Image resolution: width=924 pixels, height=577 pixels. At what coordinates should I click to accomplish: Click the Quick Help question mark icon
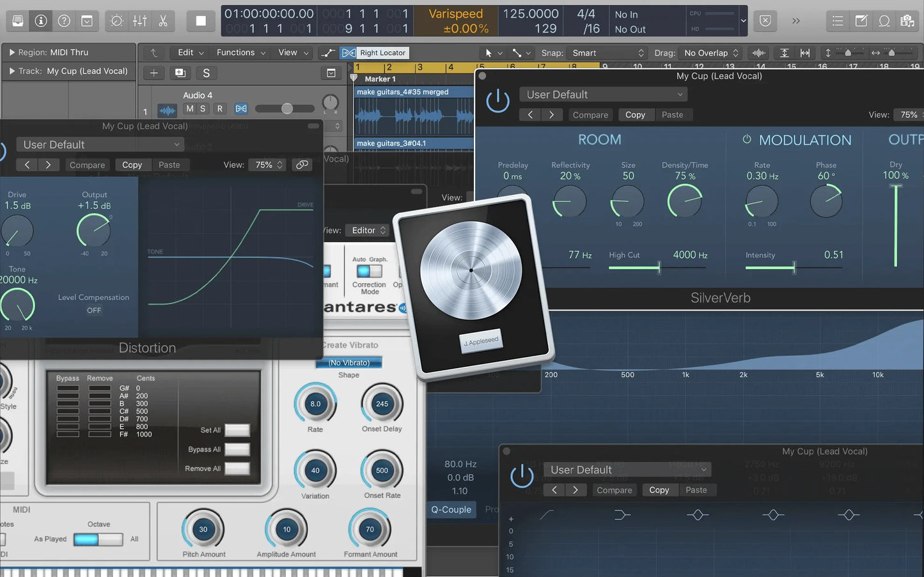[64, 20]
